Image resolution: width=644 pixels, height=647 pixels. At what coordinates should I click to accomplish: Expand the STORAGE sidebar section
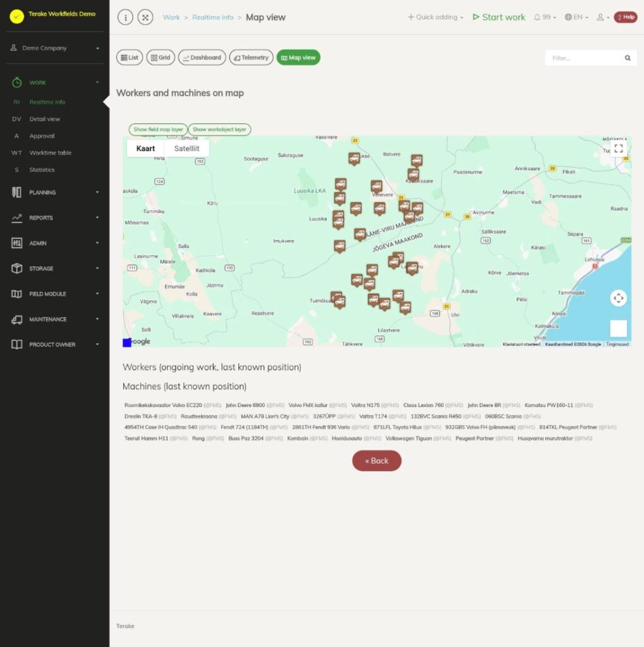point(55,269)
